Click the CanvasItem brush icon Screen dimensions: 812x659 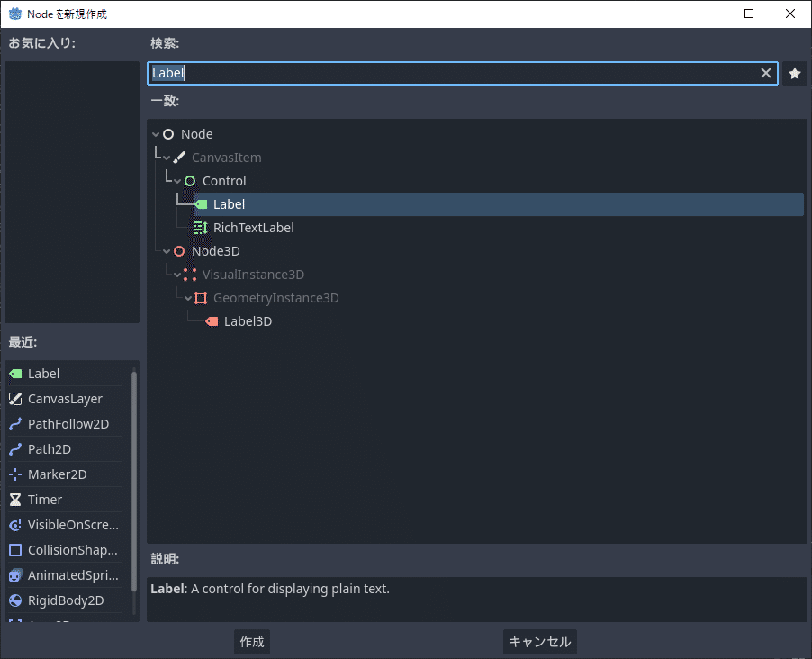[179, 158]
